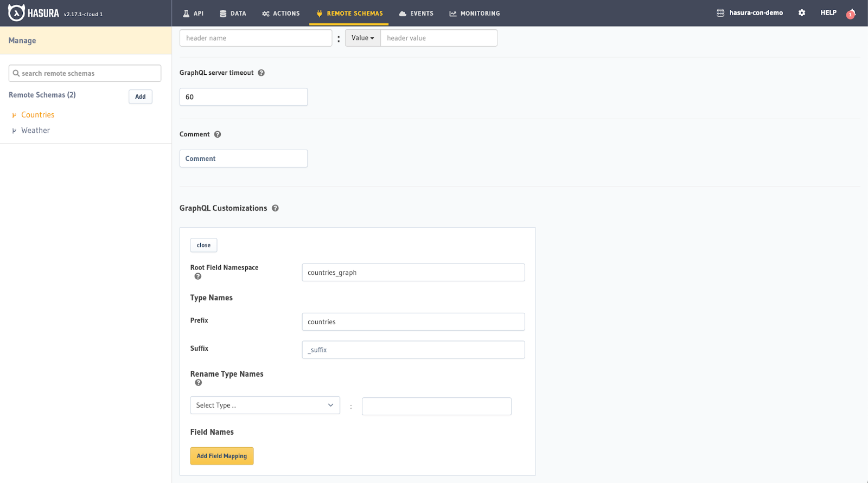Focus the search remote schemas field
This screenshot has height=483, width=868.
[85, 73]
